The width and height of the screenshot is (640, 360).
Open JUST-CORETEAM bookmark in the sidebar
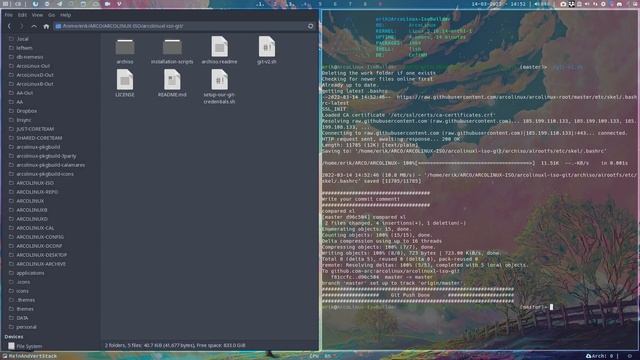(35, 129)
